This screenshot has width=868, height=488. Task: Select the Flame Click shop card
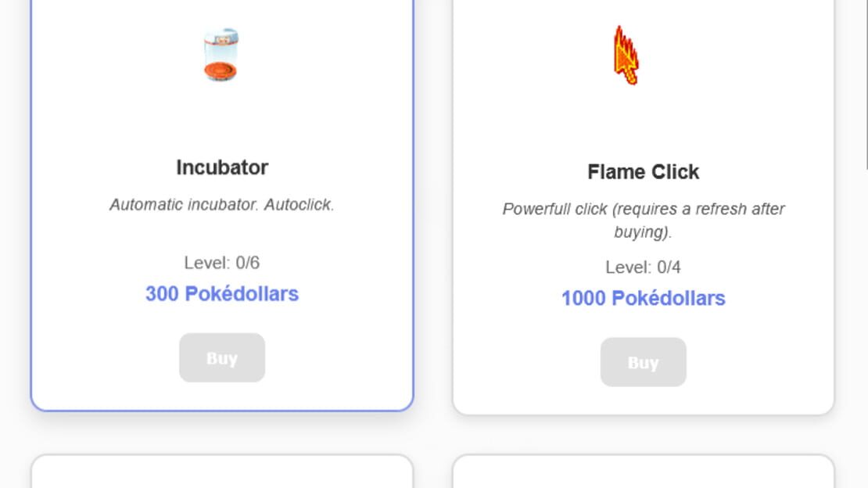click(x=644, y=206)
